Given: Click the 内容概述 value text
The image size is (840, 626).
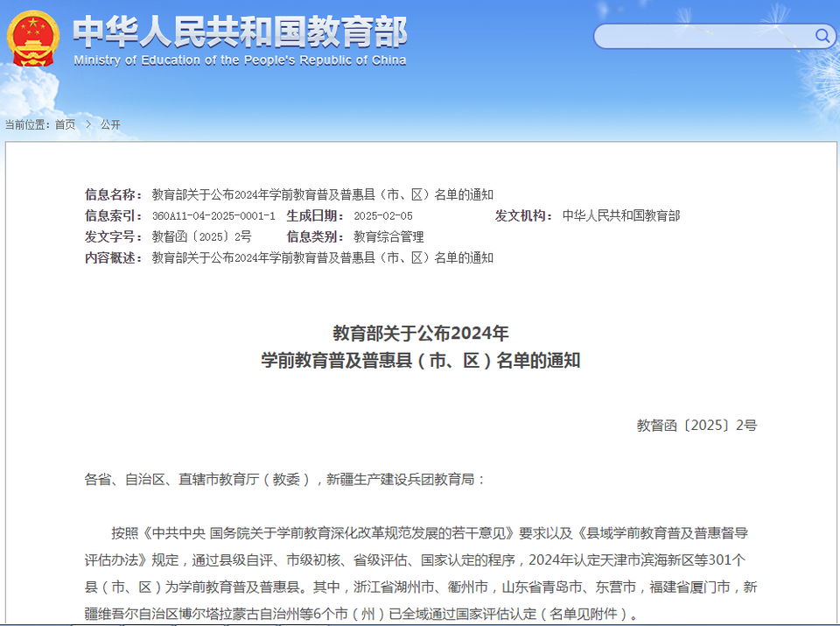Looking at the screenshot, I should click(x=323, y=257).
